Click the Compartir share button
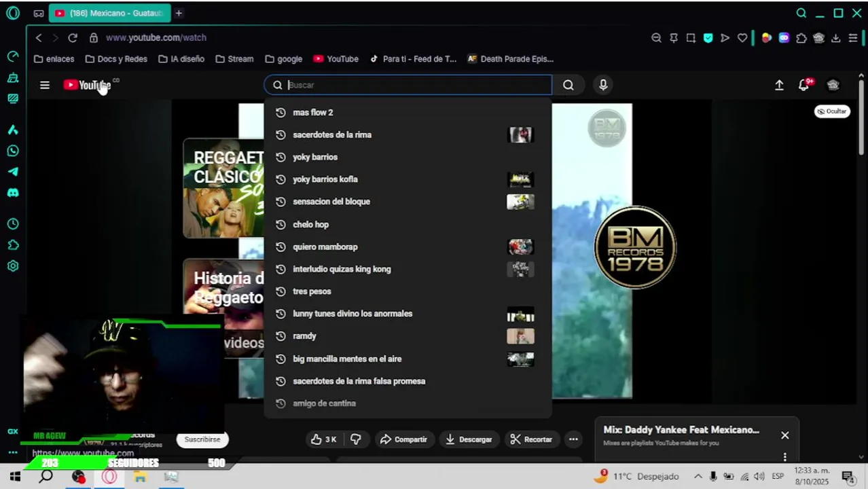 tap(403, 439)
